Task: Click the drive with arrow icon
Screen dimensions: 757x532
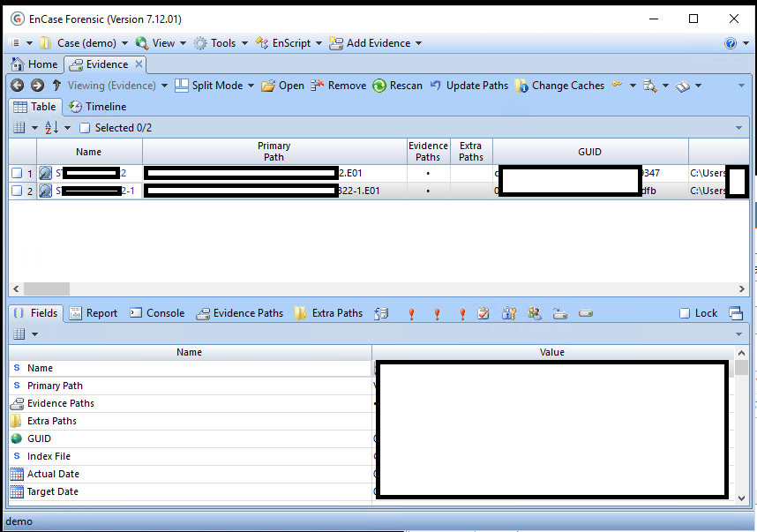Action: point(560,314)
